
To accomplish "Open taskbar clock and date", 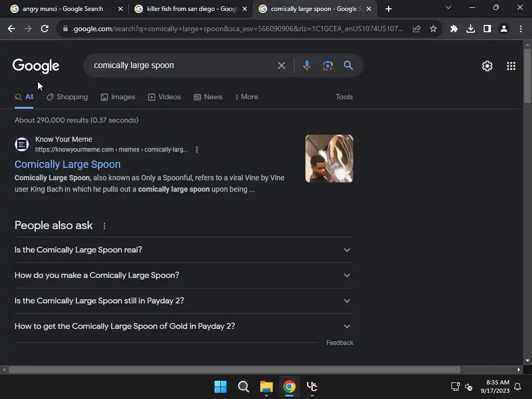I will 495,387.
